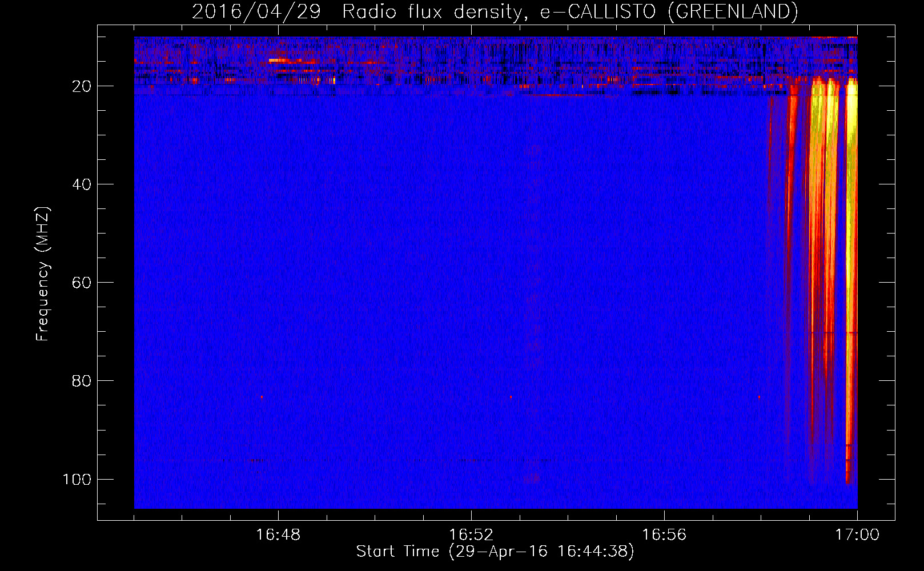Click the 16:56 time tick label

click(x=664, y=535)
